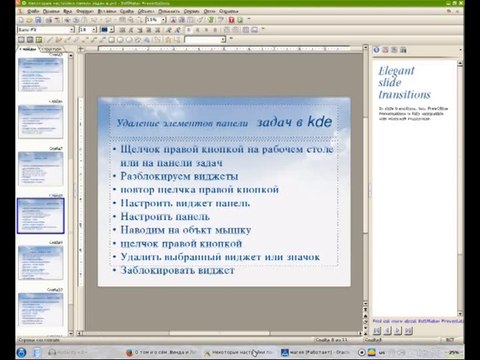This screenshot has height=360, width=480.
Task: Click the first view mode icon in the bottom toolbar row
Action: 21,40
